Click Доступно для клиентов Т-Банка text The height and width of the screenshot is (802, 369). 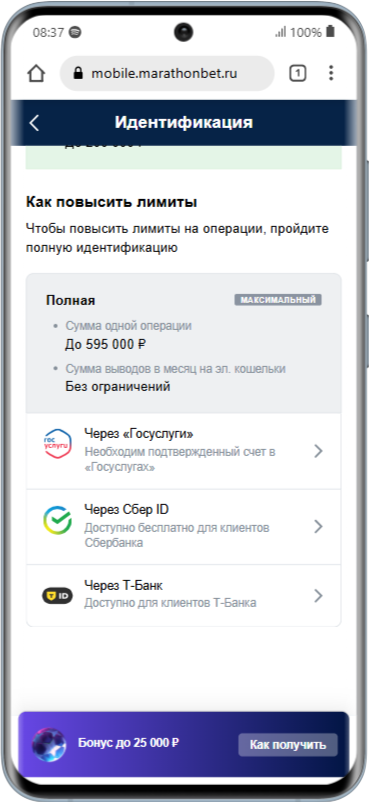point(170,603)
